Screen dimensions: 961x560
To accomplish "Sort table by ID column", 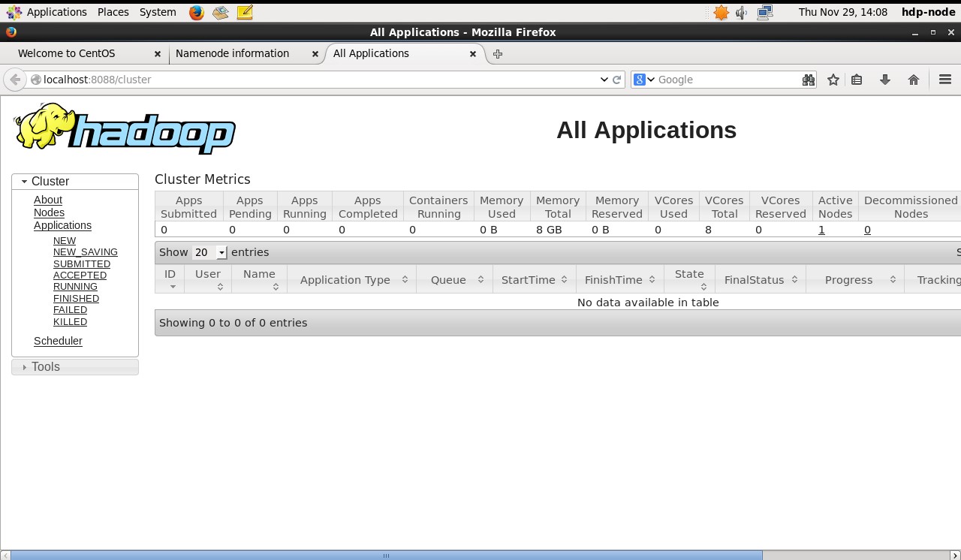I will pyautogui.click(x=170, y=279).
